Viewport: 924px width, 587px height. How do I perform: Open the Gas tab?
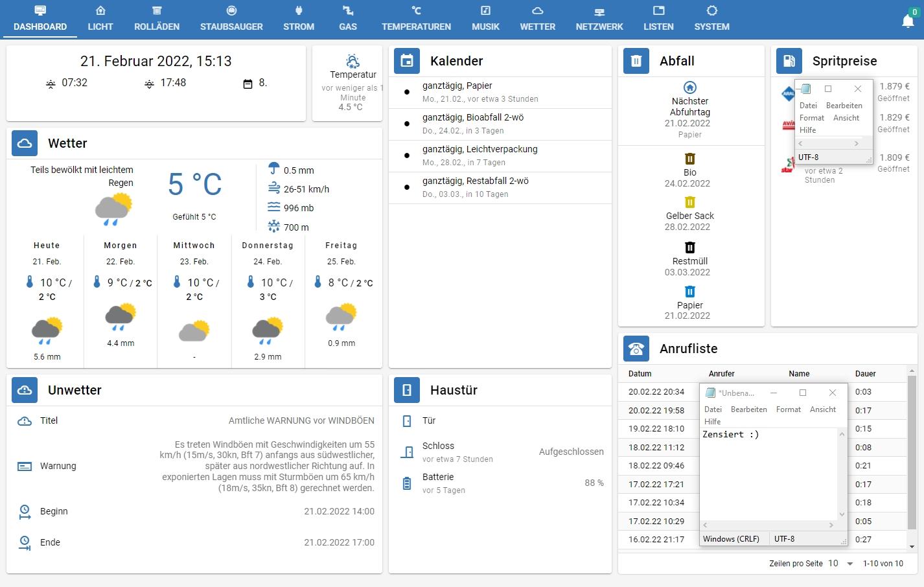tap(348, 19)
